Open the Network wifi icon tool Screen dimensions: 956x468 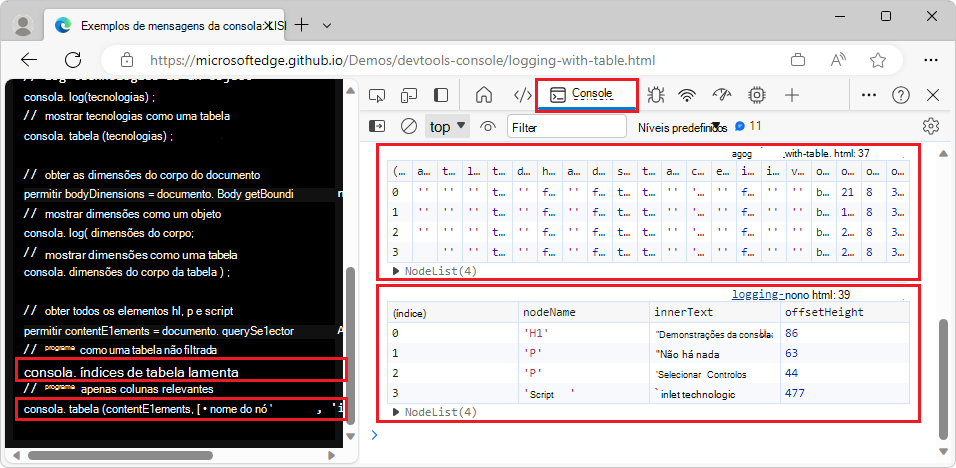pos(687,95)
